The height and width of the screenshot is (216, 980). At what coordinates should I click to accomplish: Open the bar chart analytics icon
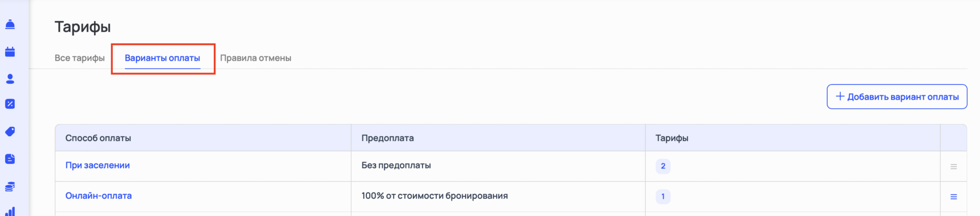(x=10, y=211)
